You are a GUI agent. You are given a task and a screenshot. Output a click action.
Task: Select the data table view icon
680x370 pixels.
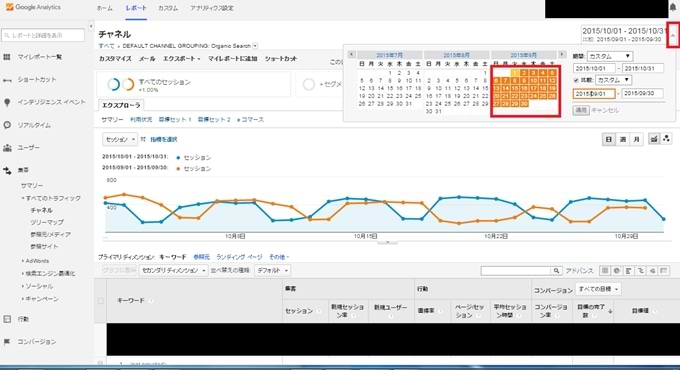pyautogui.click(x=605, y=271)
